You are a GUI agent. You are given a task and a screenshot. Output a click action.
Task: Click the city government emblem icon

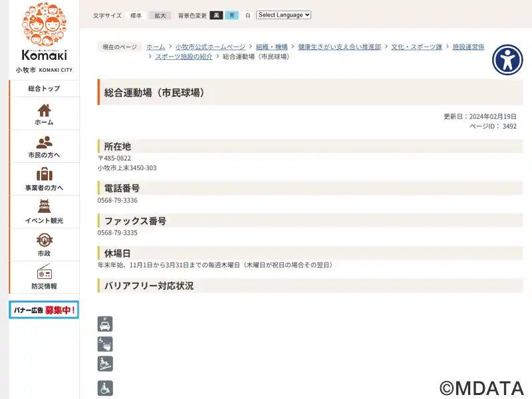(44, 240)
